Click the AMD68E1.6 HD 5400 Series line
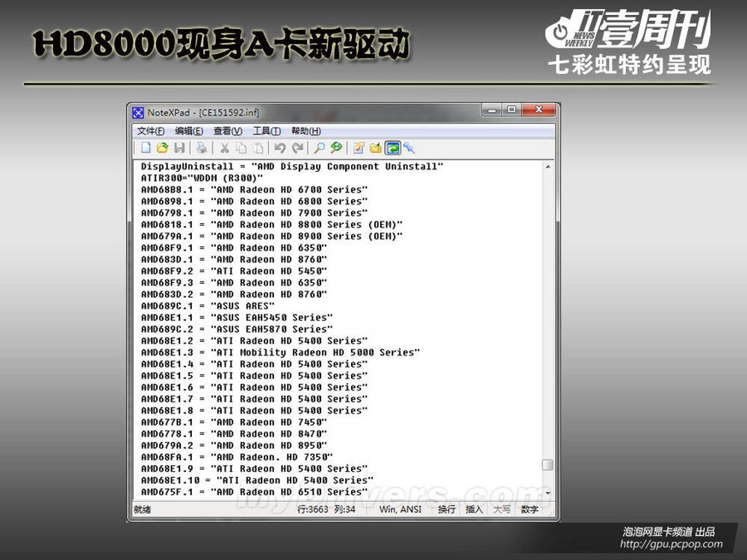747x560 pixels. 255,387
